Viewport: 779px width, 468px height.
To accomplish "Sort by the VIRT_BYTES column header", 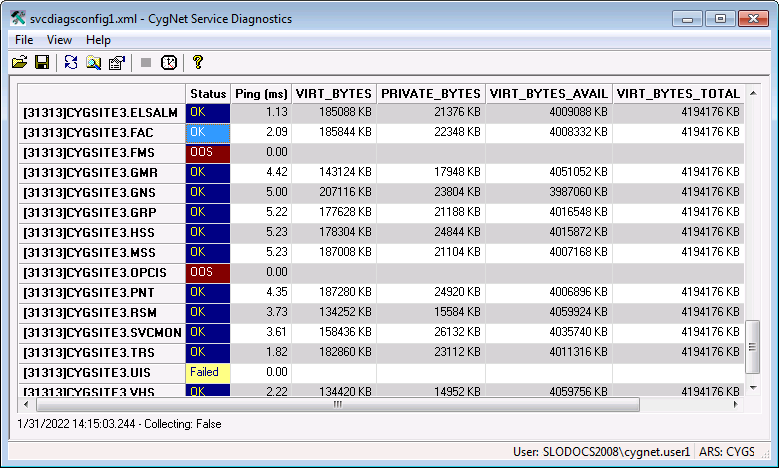I will point(334,94).
